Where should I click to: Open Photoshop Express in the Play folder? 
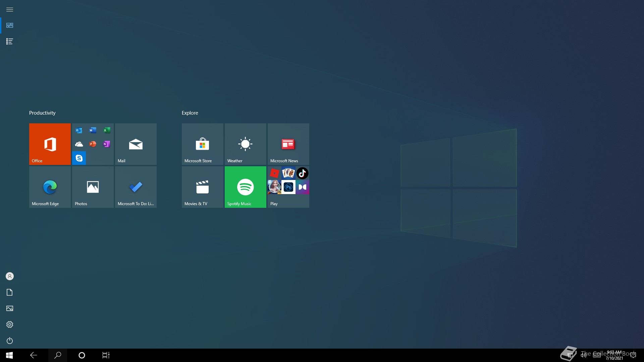[288, 187]
